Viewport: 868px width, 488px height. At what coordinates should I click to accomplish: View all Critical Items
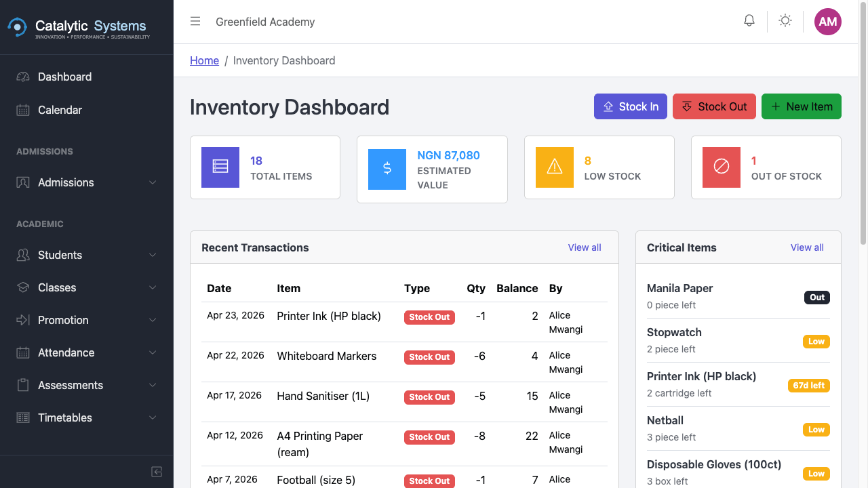(x=807, y=247)
